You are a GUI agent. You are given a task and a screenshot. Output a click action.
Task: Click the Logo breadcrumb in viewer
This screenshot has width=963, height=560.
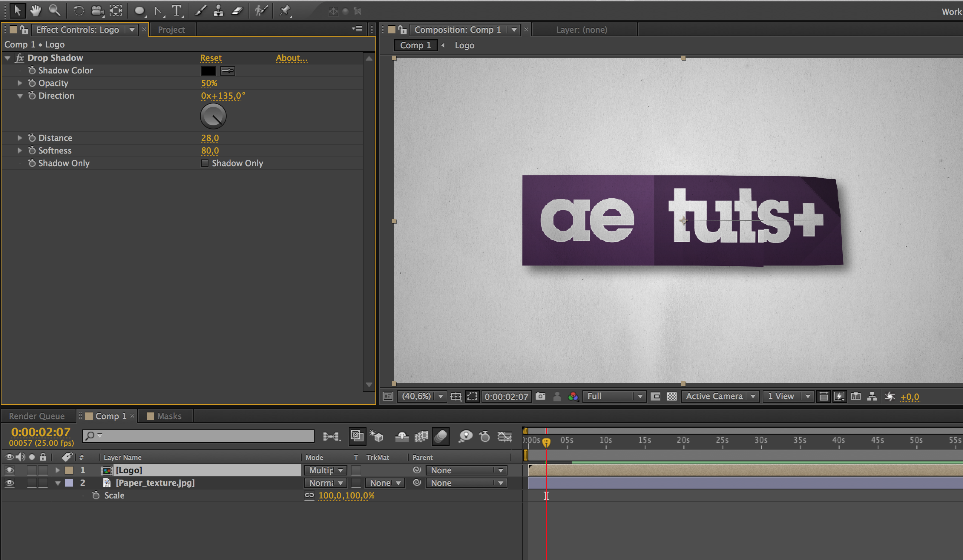[x=464, y=45]
